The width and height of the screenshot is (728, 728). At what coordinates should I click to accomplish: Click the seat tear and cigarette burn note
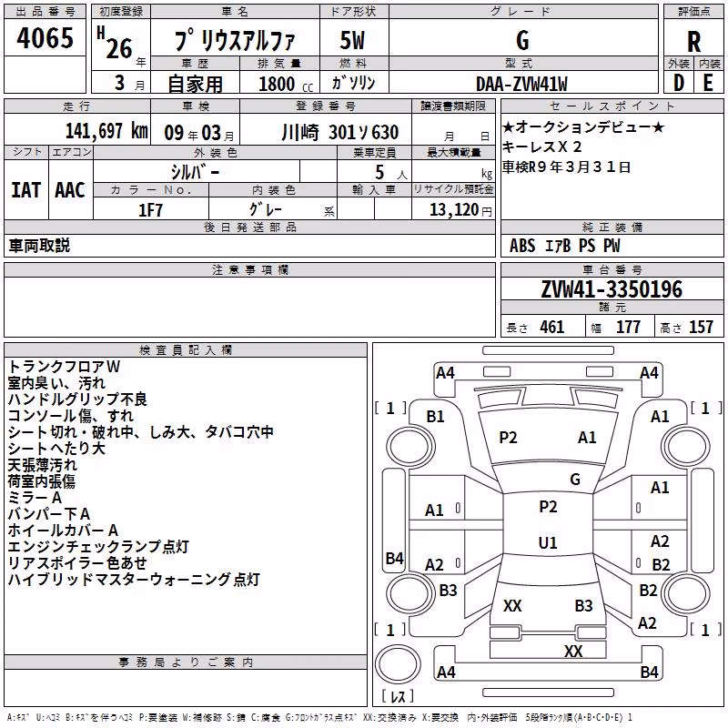click(x=141, y=431)
